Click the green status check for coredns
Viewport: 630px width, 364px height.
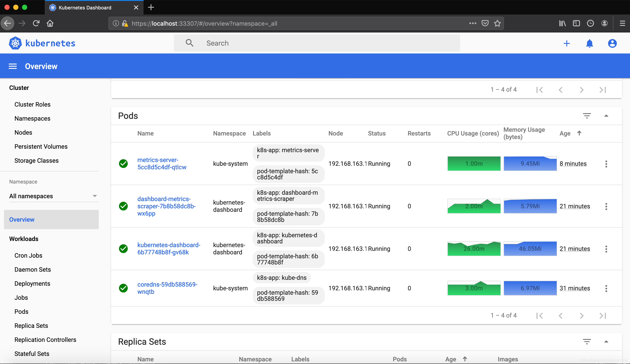tap(123, 288)
